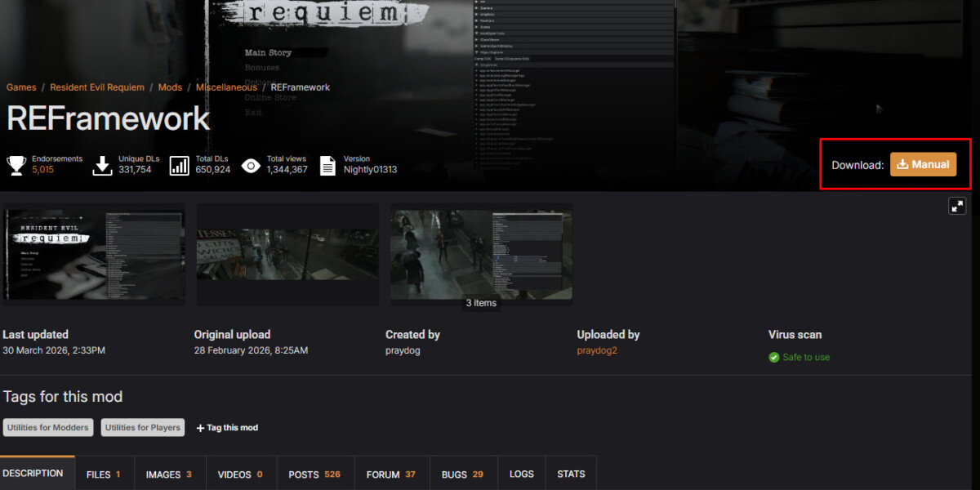The width and height of the screenshot is (980, 490).
Task: Switch to the FORUM tab
Action: pos(391,474)
